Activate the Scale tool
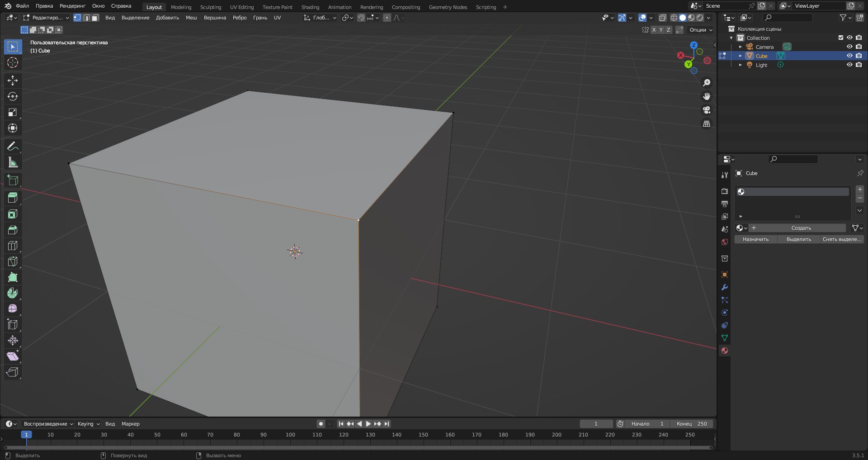Image resolution: width=868 pixels, height=460 pixels. coord(13,112)
